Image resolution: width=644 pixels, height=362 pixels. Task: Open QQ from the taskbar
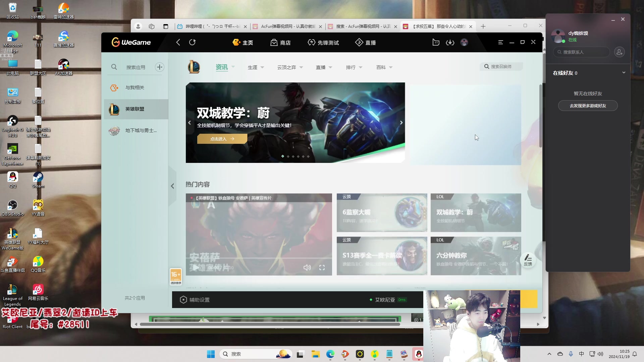click(x=419, y=354)
